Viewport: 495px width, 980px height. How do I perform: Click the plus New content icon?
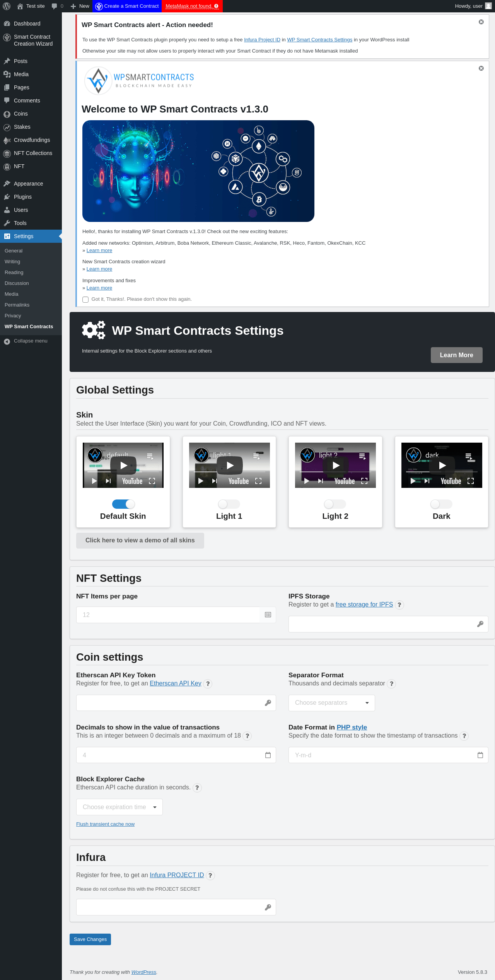click(73, 6)
